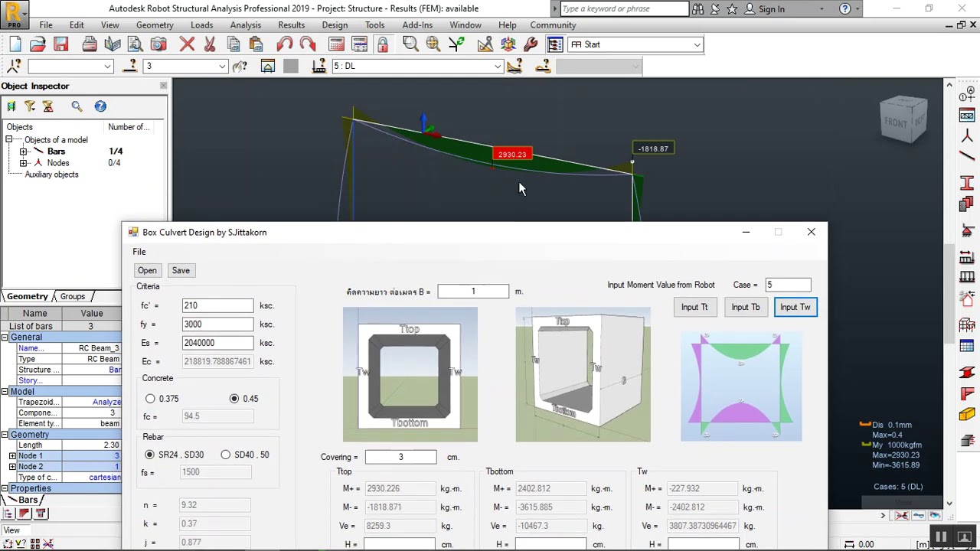Screen dimensions: 980x551
Task: Switch to the Groups tab
Action: click(73, 296)
